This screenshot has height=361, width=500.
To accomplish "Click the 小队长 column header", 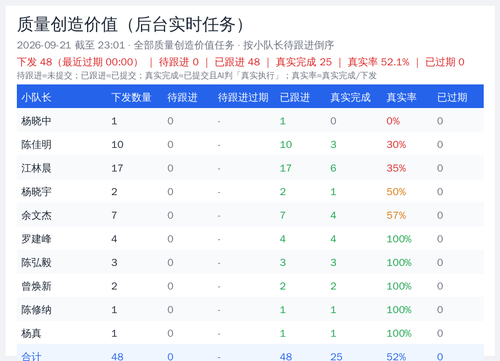I will (x=36, y=97).
